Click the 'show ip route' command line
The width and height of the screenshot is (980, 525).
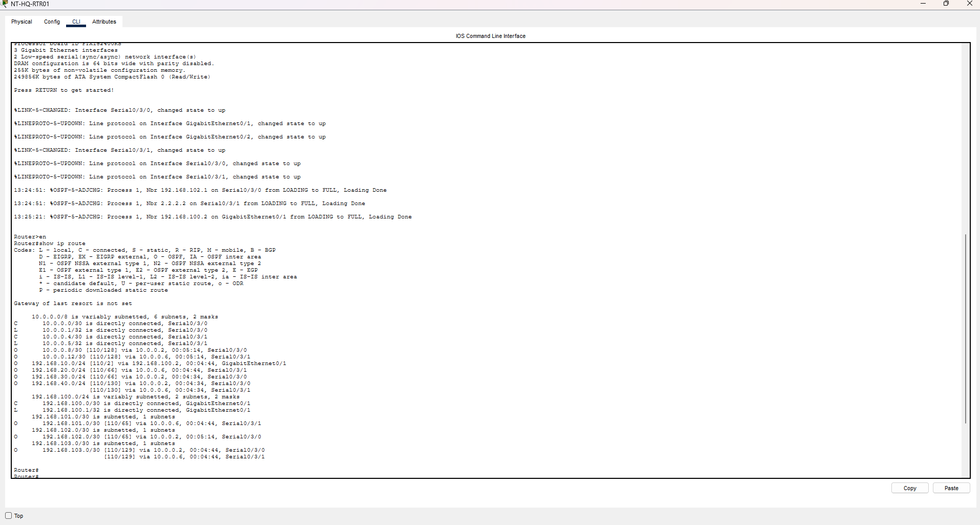click(50, 244)
